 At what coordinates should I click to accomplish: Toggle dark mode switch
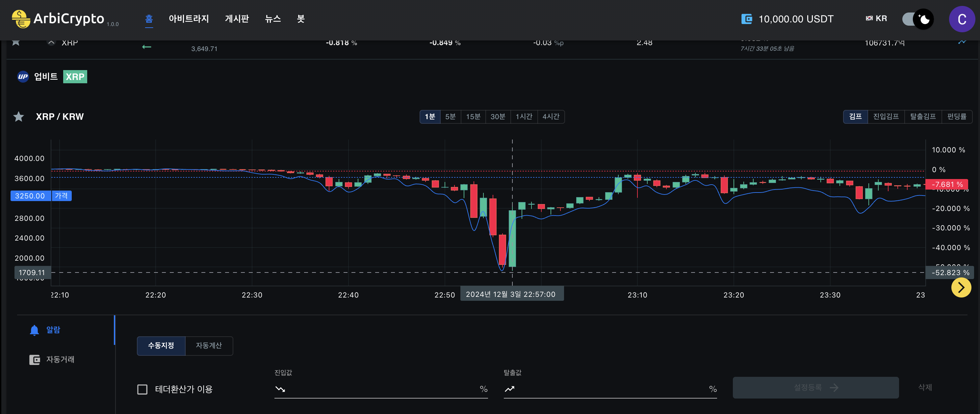pos(918,19)
